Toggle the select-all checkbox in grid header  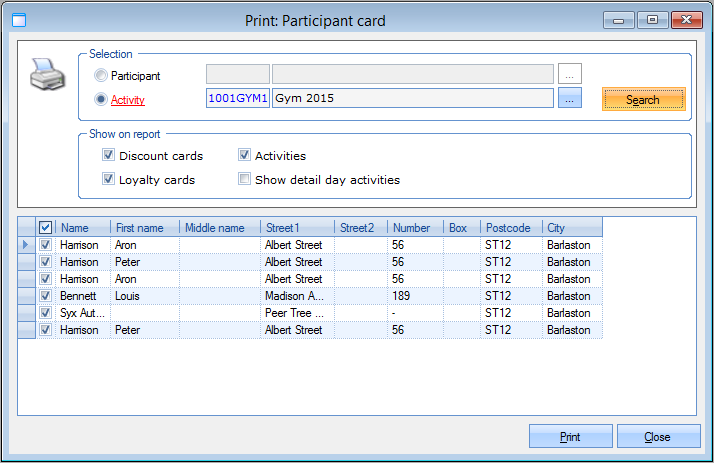tap(45, 228)
